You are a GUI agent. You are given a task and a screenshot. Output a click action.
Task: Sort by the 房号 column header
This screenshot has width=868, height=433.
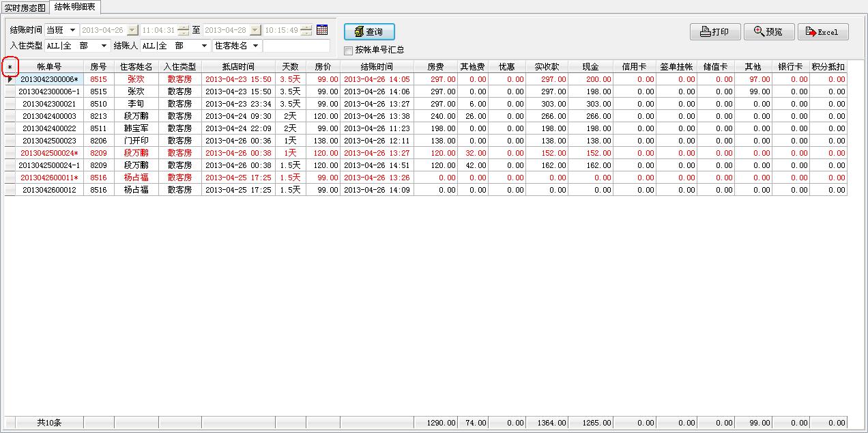[99, 66]
